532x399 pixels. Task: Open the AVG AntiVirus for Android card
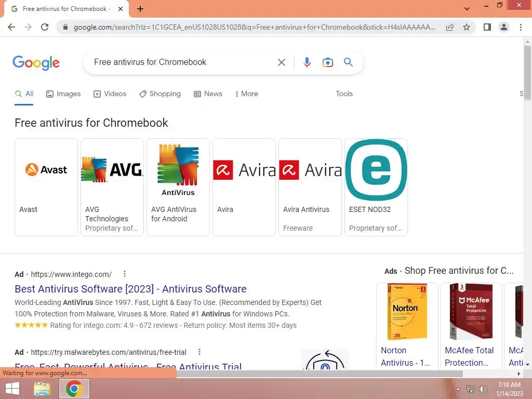point(178,187)
